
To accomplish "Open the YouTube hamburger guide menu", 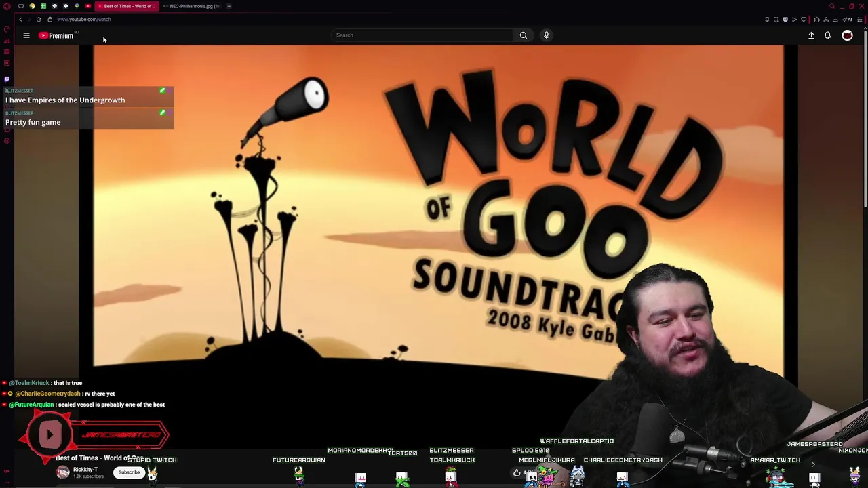I will pyautogui.click(x=26, y=35).
